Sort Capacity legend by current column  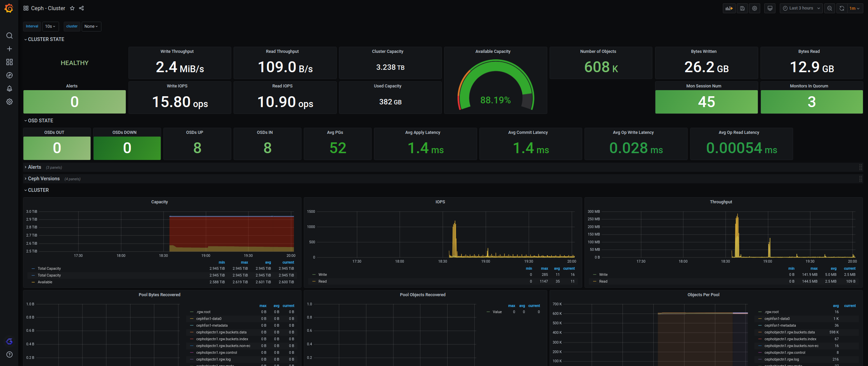pos(288,262)
